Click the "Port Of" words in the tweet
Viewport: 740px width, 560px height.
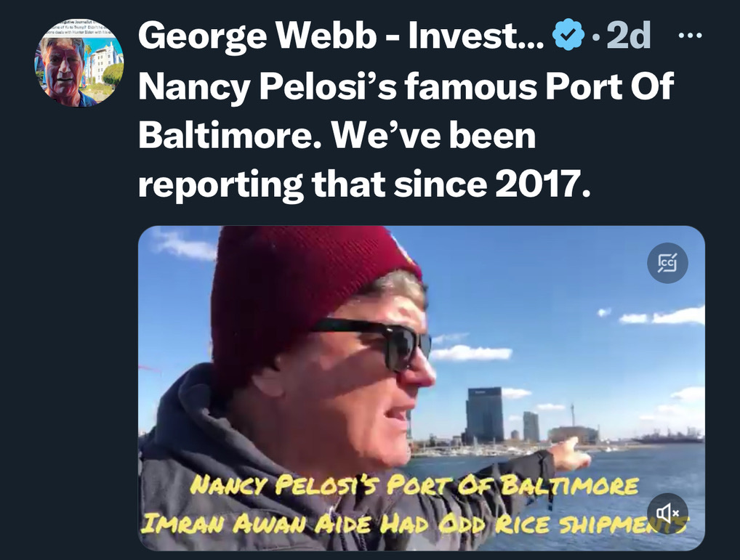point(609,86)
